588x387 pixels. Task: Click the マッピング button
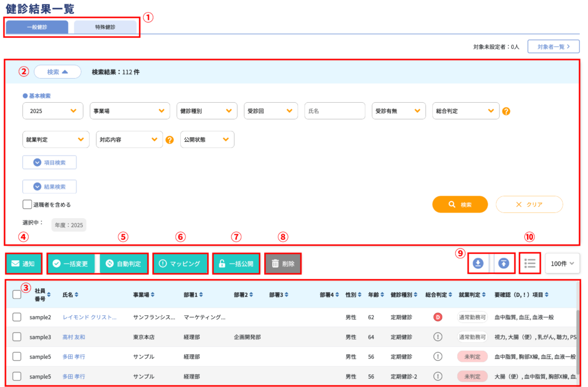point(179,264)
